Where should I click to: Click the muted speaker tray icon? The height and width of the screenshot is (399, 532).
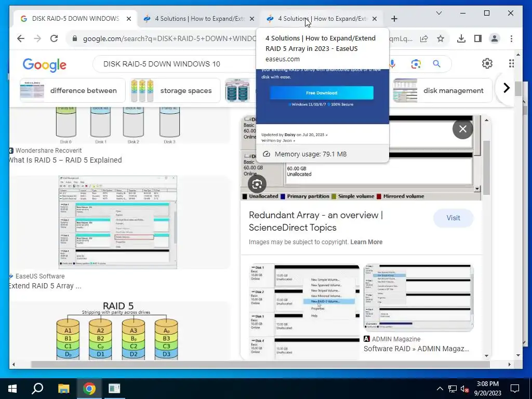tap(465, 389)
